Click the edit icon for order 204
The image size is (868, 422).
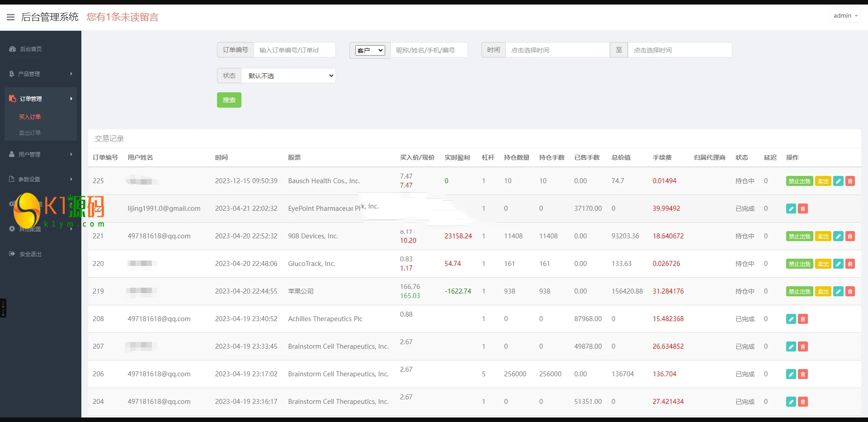(x=791, y=402)
